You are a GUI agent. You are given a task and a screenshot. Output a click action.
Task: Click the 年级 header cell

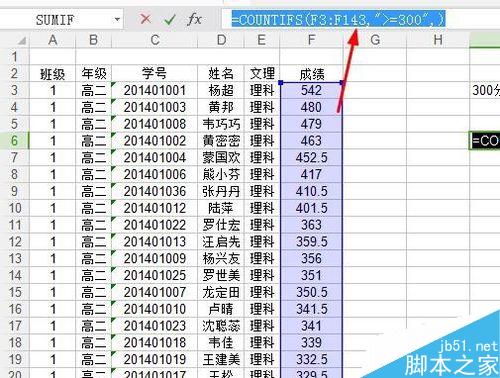pos(93,73)
